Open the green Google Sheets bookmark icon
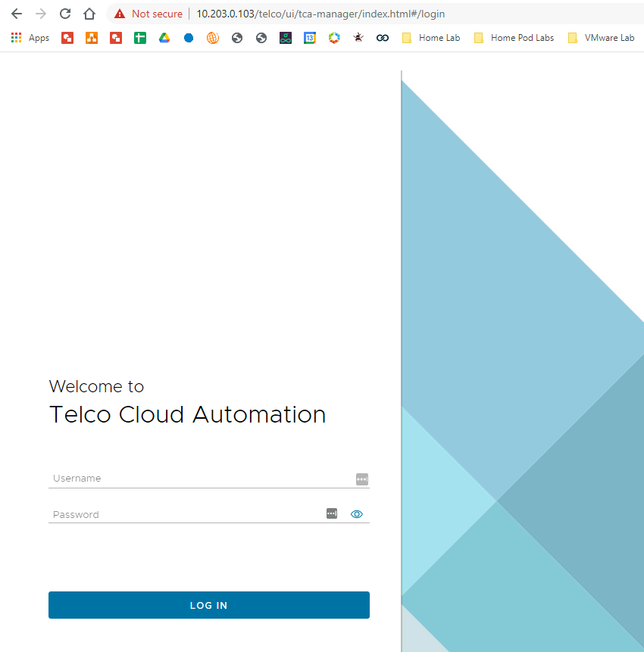 pos(140,38)
